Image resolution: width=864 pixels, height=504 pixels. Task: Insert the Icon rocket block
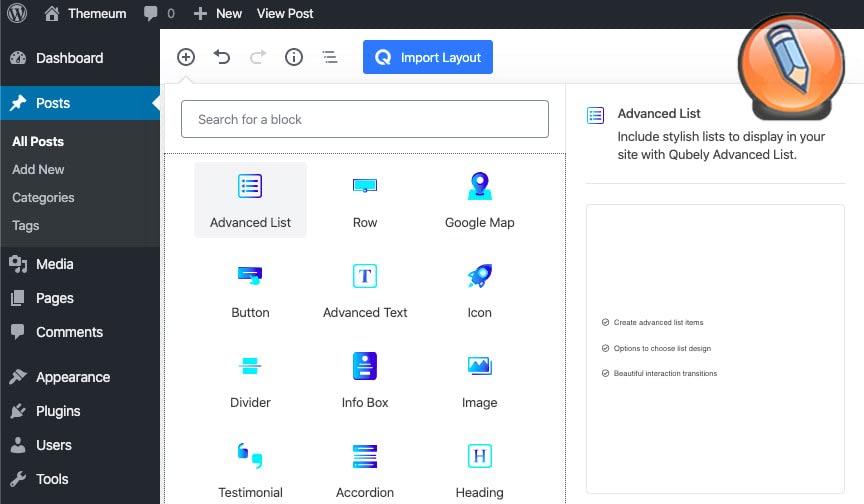[479, 290]
